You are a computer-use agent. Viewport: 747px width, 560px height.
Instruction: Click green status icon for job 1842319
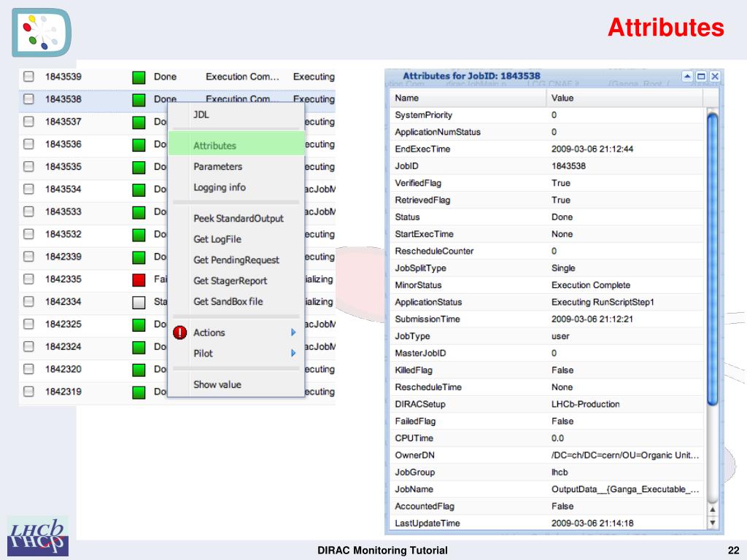pos(139,392)
